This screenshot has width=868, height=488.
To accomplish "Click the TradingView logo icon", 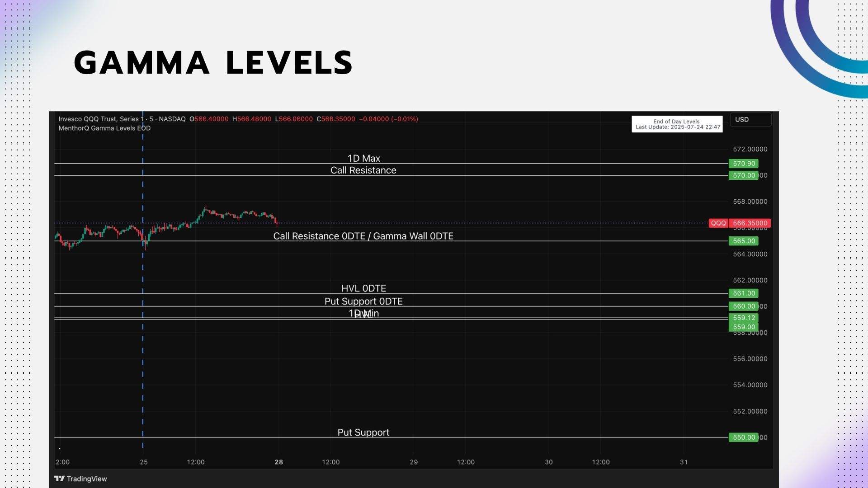I will click(x=60, y=479).
